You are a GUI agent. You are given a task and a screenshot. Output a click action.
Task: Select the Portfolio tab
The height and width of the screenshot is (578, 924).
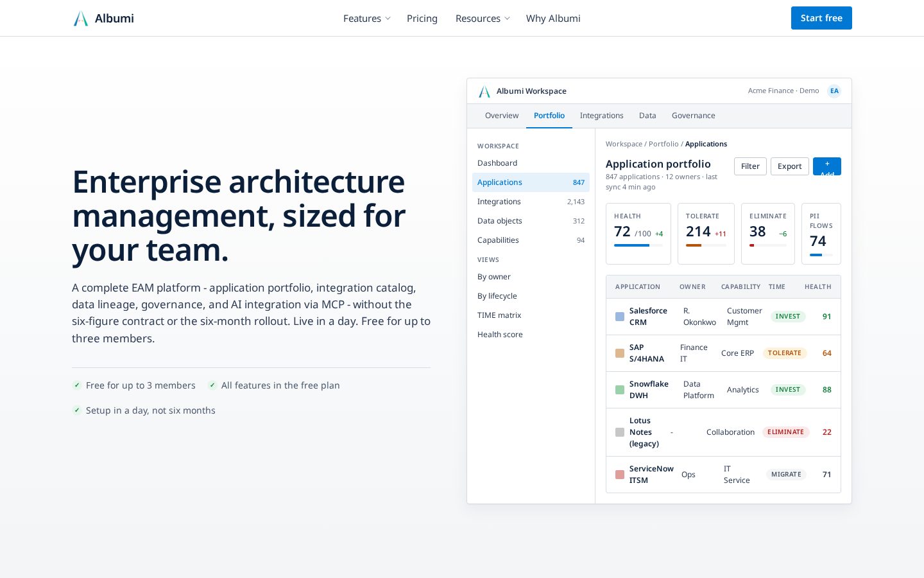[x=549, y=116]
